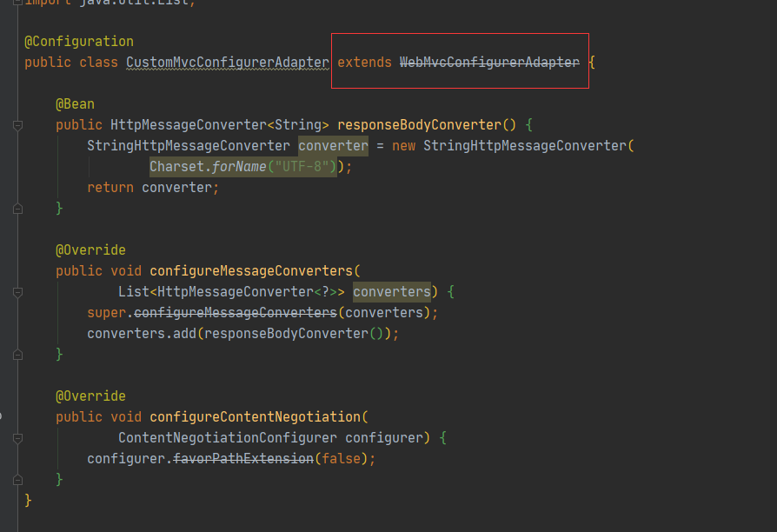
Task: Click ContentNegotiationConfigurer parameter type
Action: point(228,437)
